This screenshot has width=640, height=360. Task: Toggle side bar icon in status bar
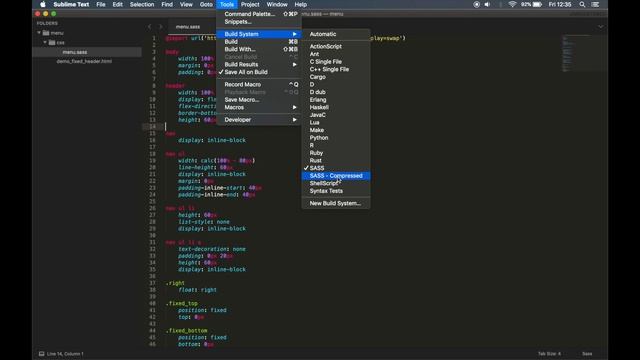[x=41, y=353]
